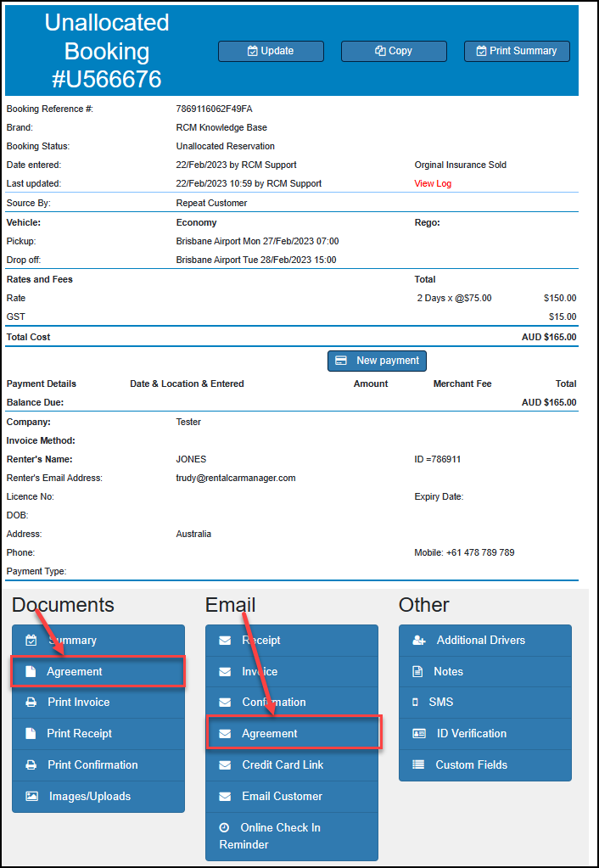Click the envelope icon beside Credit Card Link
This screenshot has height=868, width=599.
pos(225,765)
